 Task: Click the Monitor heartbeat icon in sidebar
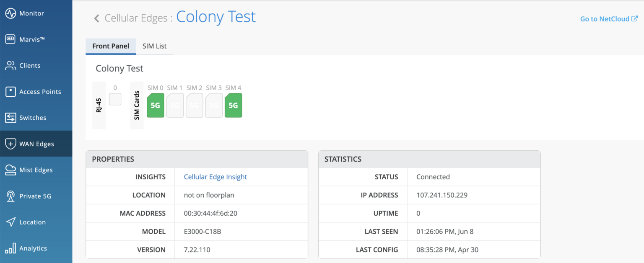(x=10, y=13)
